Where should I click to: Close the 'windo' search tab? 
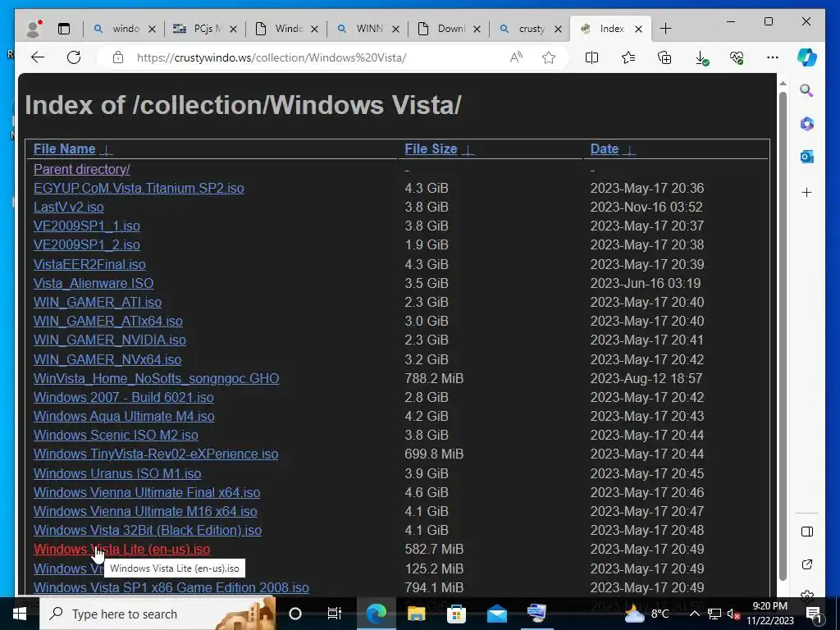pyautogui.click(x=152, y=29)
